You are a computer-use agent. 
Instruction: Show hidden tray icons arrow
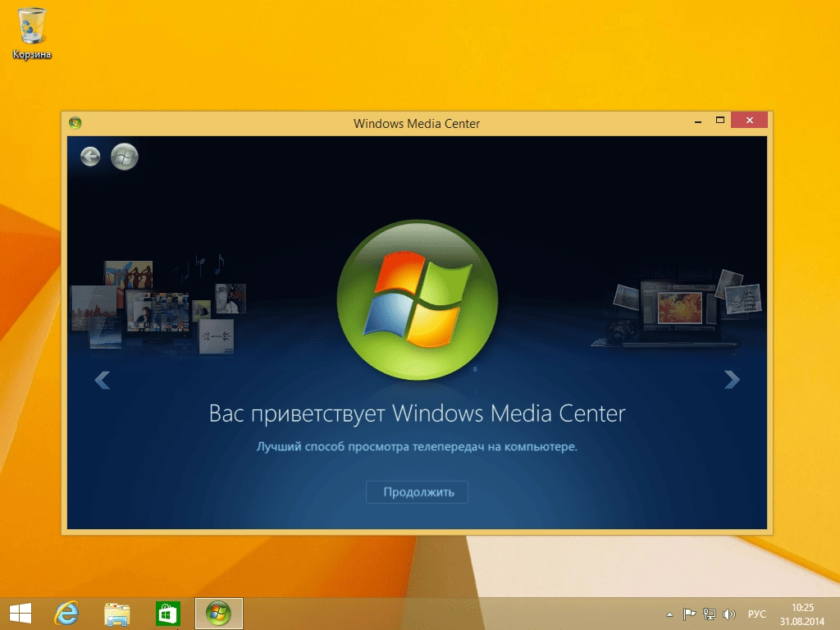[x=669, y=614]
